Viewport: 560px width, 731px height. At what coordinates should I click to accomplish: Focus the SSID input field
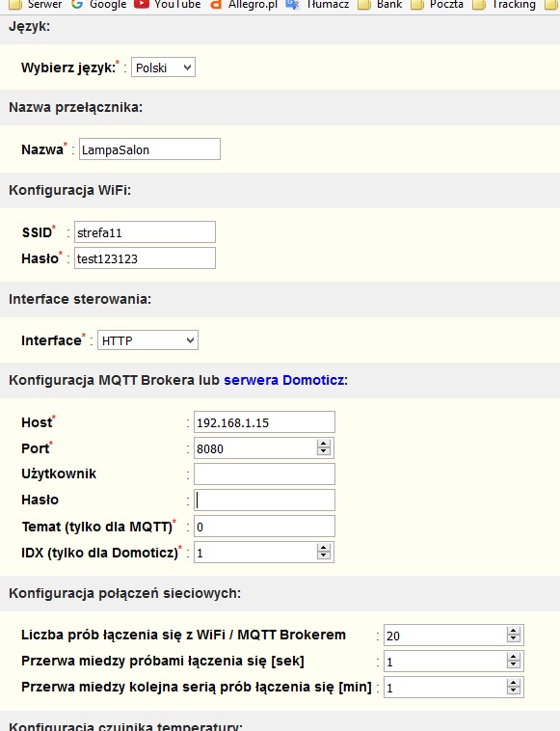coord(145,232)
